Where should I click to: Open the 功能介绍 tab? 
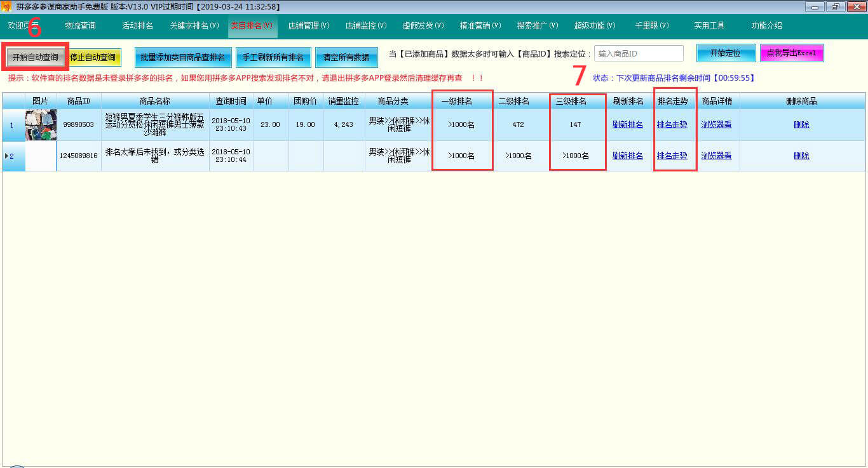tap(766, 26)
